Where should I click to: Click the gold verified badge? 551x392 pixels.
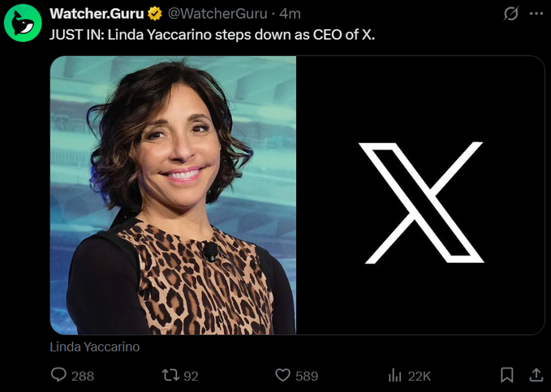[x=154, y=14]
